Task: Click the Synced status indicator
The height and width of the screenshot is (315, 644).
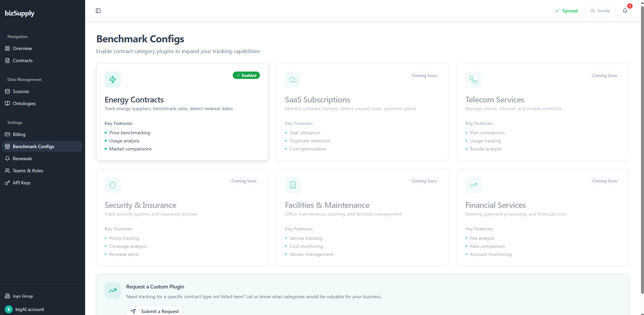Action: coord(566,11)
